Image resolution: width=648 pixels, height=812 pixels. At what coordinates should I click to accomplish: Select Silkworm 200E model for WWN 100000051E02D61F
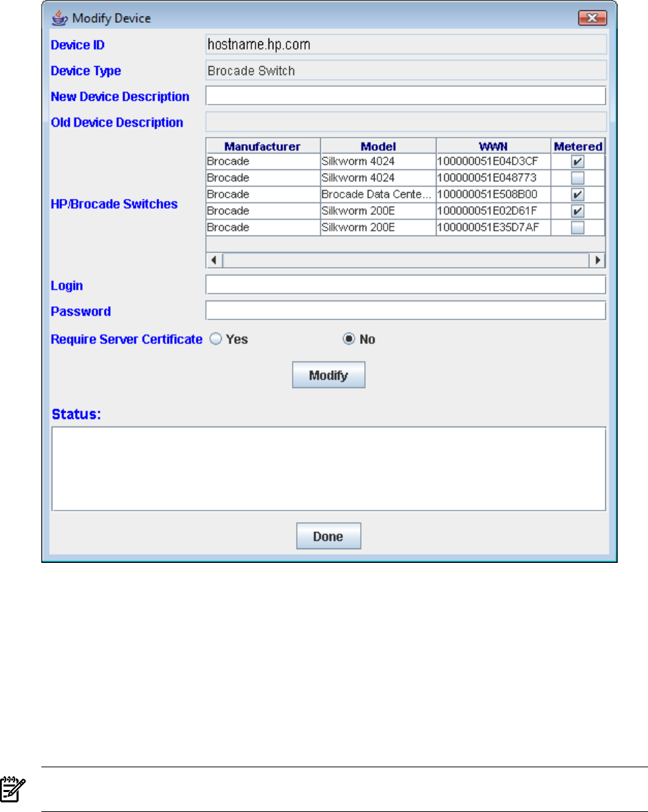click(379, 211)
